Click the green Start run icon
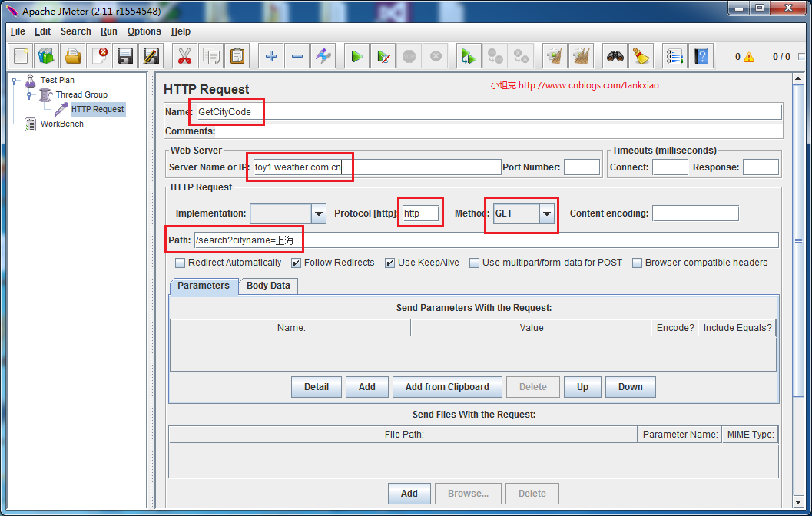This screenshot has width=812, height=516. point(356,56)
